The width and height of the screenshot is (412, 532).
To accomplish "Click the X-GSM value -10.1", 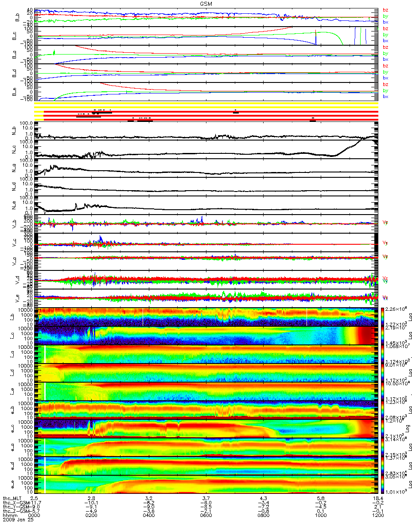I will tap(91, 502).
